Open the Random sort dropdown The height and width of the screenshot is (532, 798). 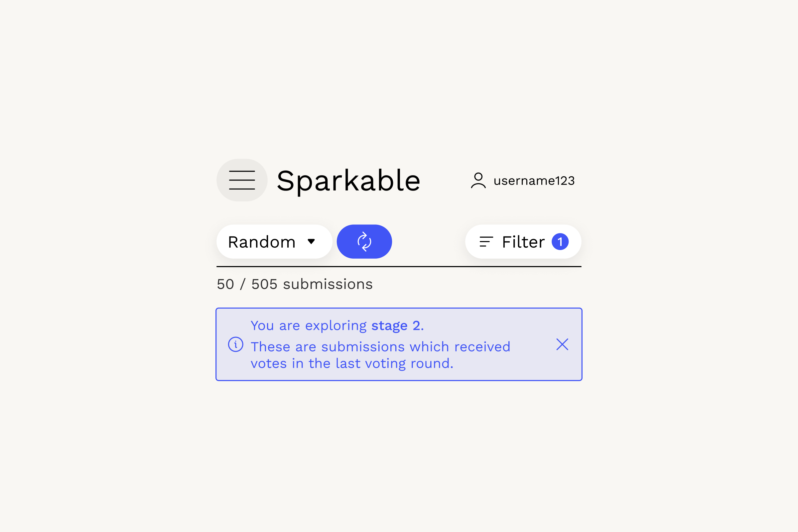pyautogui.click(x=274, y=242)
